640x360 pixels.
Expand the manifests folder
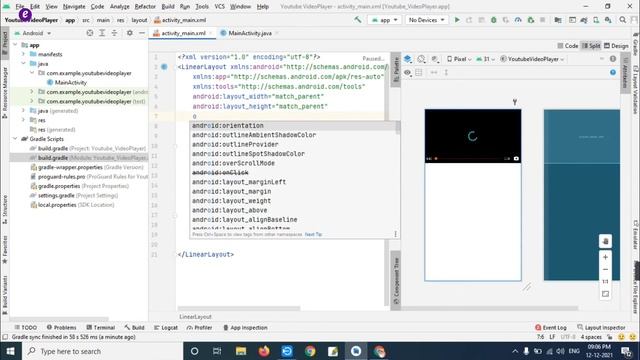[x=23, y=54]
